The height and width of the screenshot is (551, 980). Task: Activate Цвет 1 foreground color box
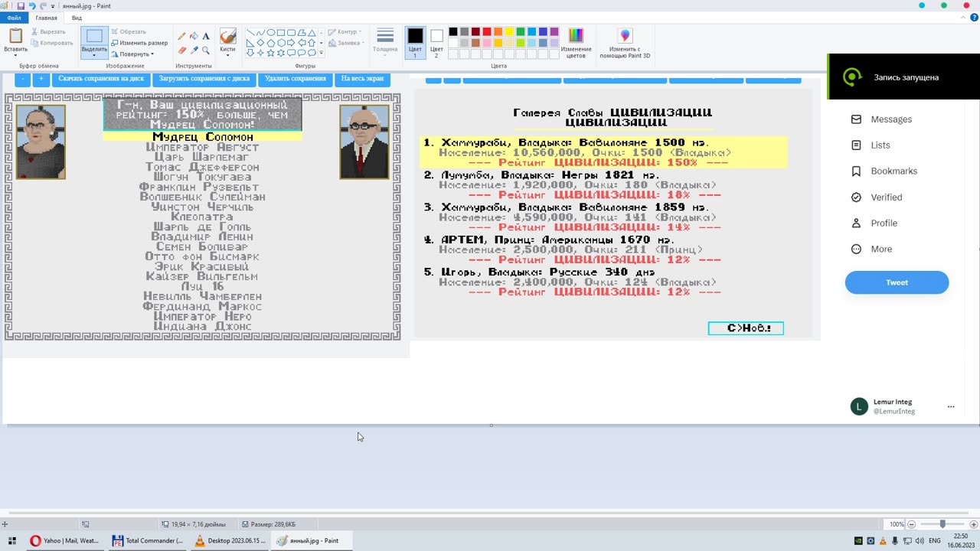pos(415,42)
